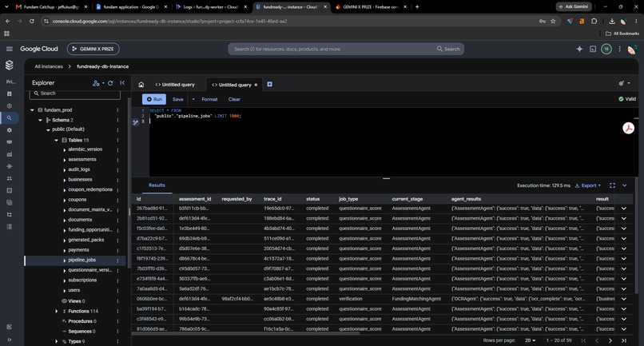The image size is (644, 346).
Task: Expand the first result row 267bad8d
Action: coord(624,209)
